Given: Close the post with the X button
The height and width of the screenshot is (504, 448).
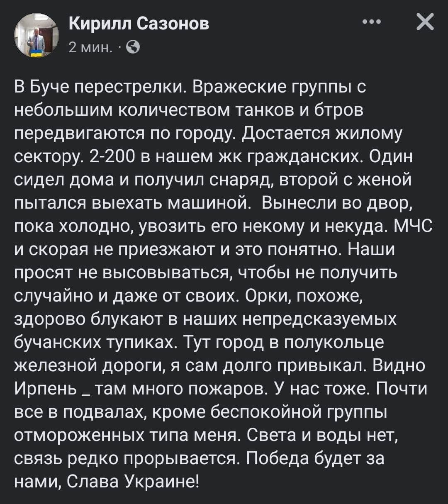Looking at the screenshot, I should pos(425,22).
